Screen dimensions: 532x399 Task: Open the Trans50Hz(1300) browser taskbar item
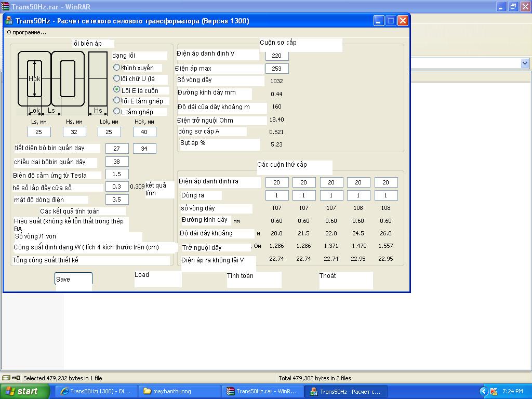(x=96, y=391)
